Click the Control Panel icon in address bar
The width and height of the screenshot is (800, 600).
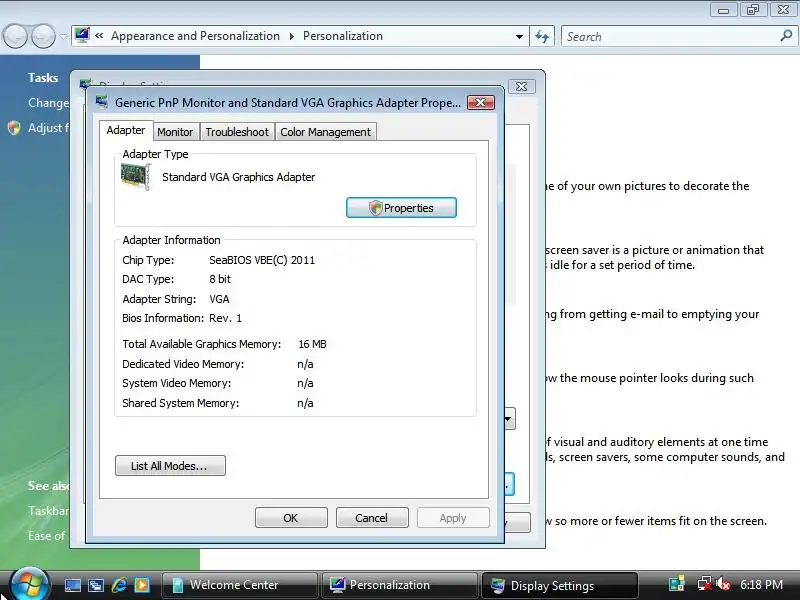tap(82, 35)
